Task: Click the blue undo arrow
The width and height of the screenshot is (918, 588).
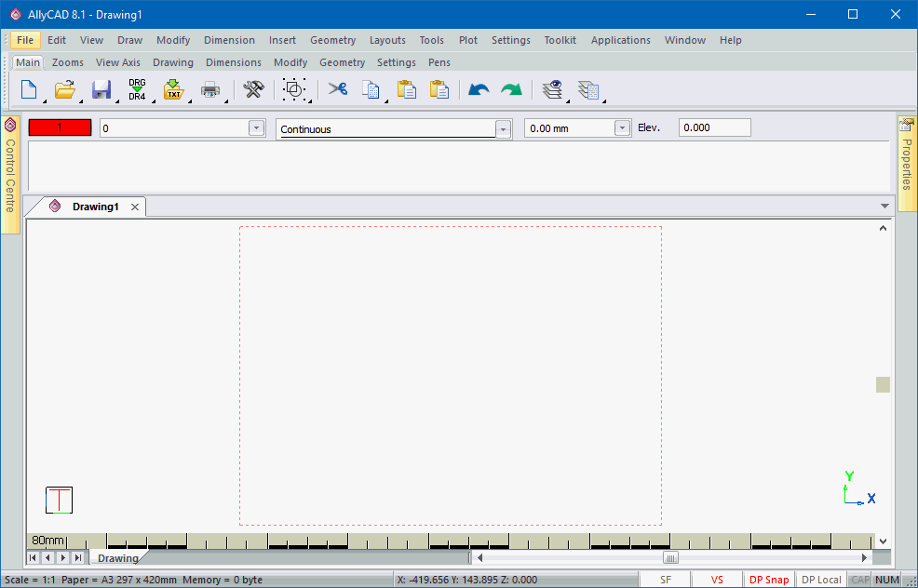Action: pos(479,89)
